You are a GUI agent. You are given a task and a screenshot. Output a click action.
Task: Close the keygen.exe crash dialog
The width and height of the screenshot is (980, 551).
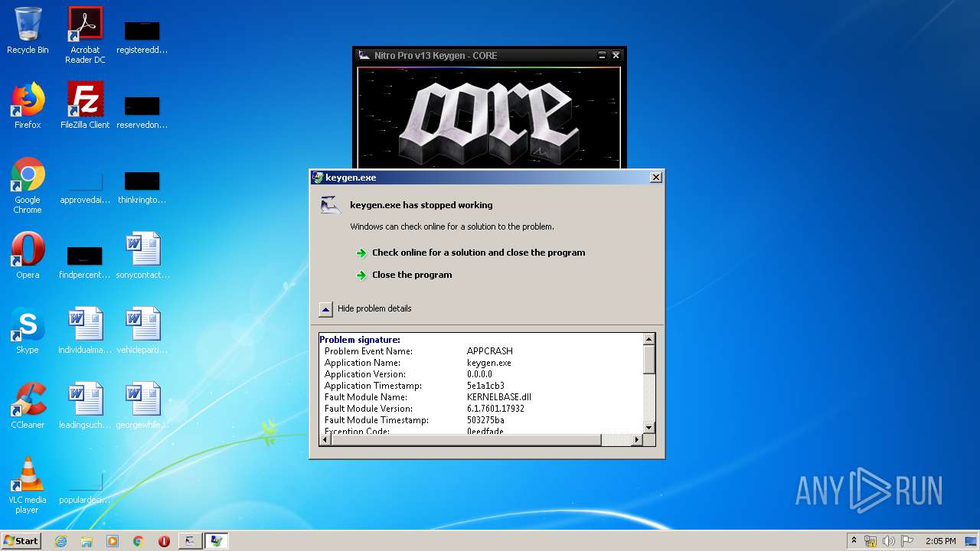click(x=656, y=178)
